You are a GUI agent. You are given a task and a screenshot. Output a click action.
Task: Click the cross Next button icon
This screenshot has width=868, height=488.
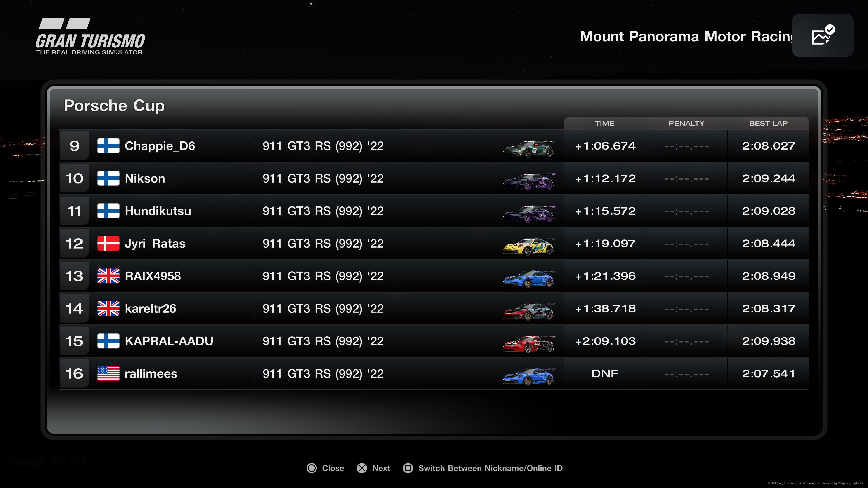362,468
